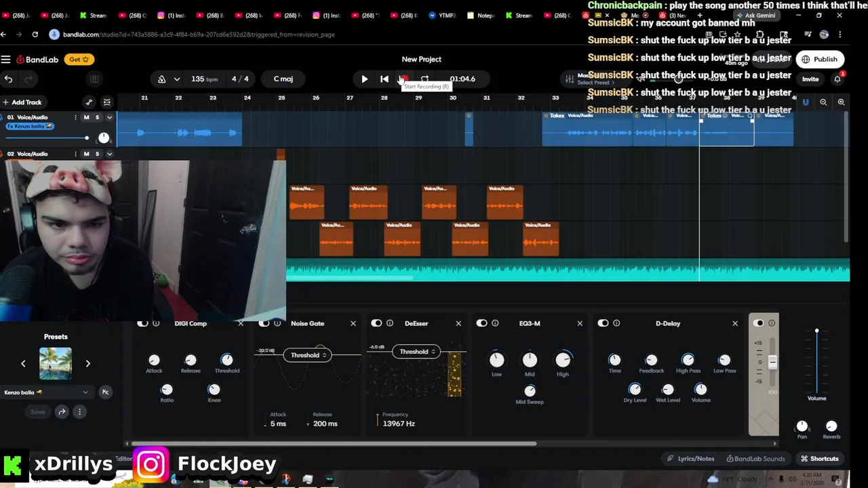Click the Invite button
Image resolution: width=868 pixels, height=488 pixels.
[810, 79]
